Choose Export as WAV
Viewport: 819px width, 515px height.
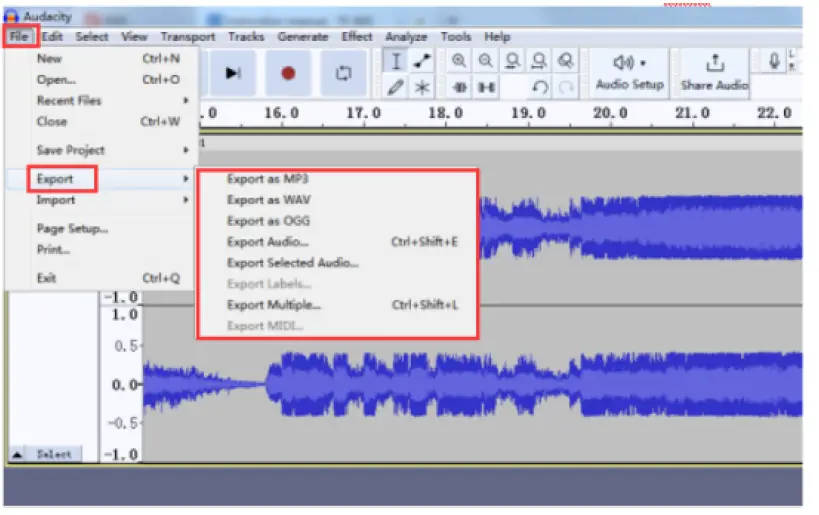268,200
